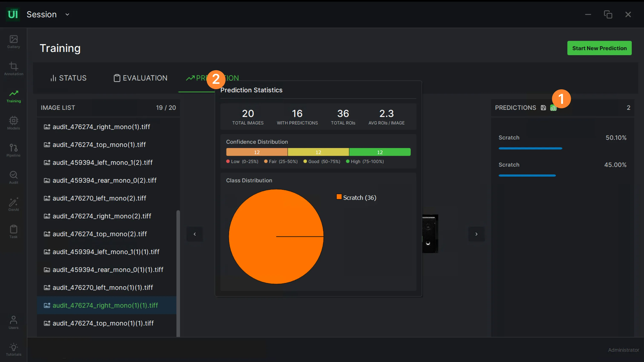Image resolution: width=644 pixels, height=362 pixels.
Task: Click the Scratch 50.10% prediction entry
Action: (562, 142)
